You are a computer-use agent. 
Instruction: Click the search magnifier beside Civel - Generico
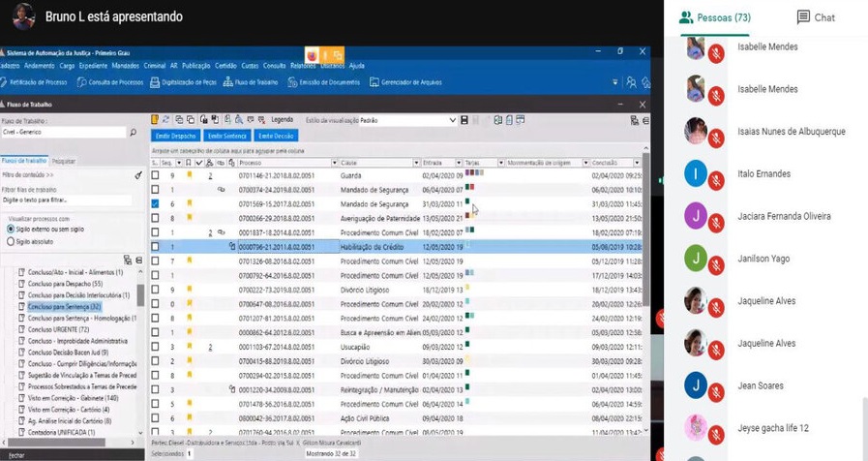point(134,132)
